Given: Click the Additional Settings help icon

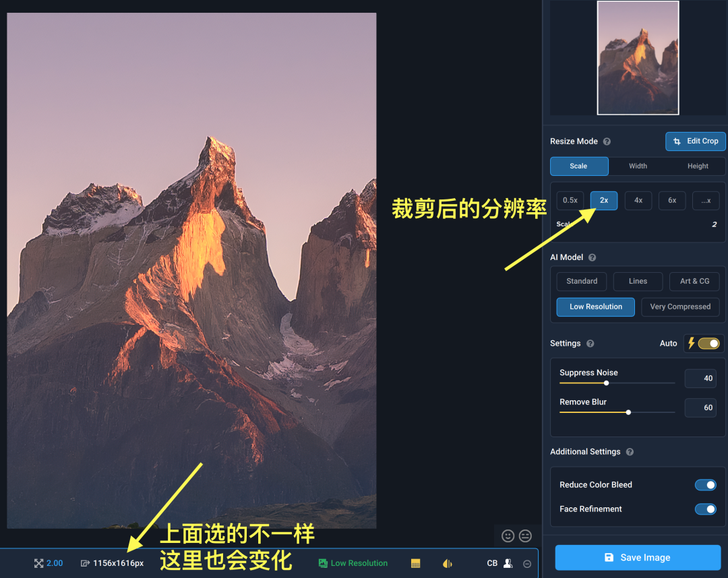Looking at the screenshot, I should pos(630,452).
